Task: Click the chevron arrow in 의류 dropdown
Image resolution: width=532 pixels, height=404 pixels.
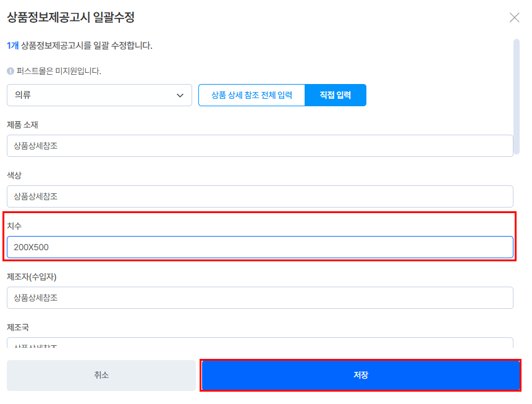Action: (x=180, y=95)
